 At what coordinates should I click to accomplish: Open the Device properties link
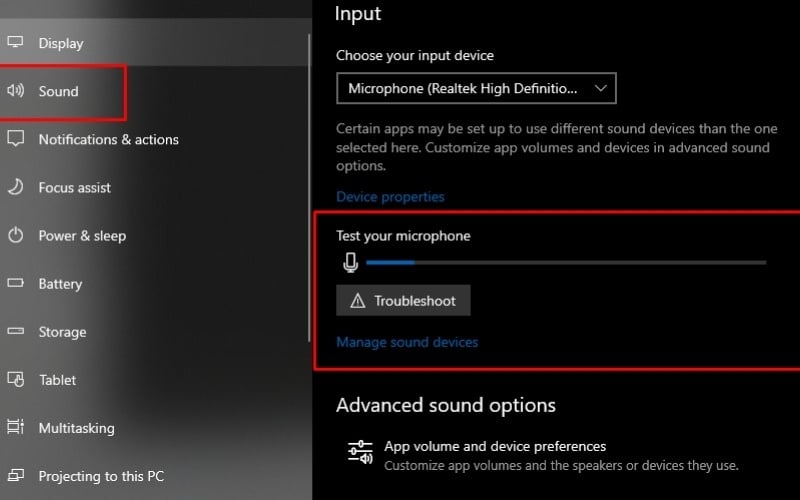[390, 197]
